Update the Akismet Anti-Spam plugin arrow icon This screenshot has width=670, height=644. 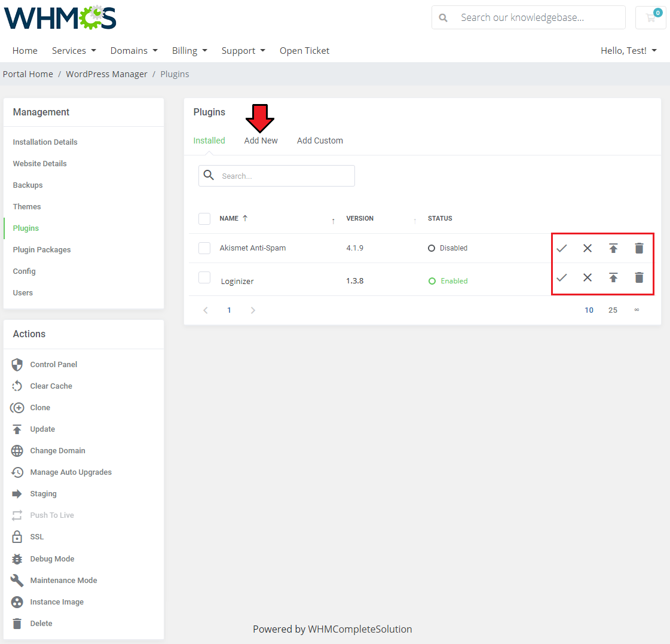pos(613,248)
